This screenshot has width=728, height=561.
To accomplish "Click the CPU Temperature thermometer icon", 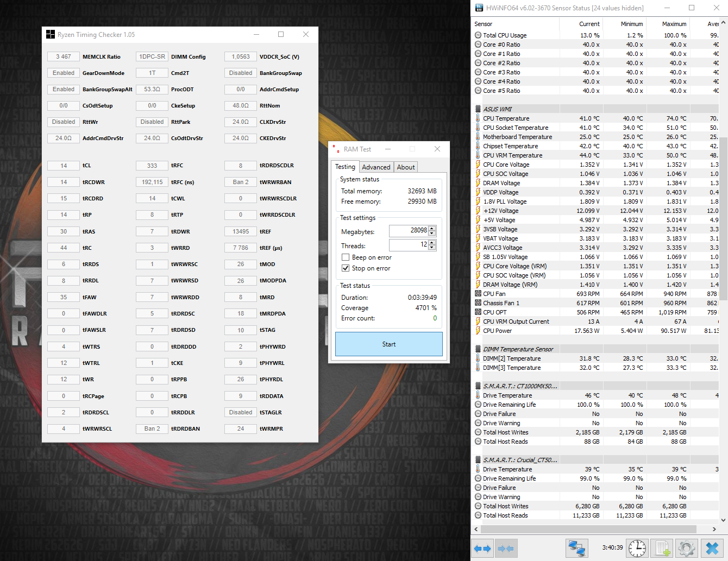I will click(x=478, y=118).
